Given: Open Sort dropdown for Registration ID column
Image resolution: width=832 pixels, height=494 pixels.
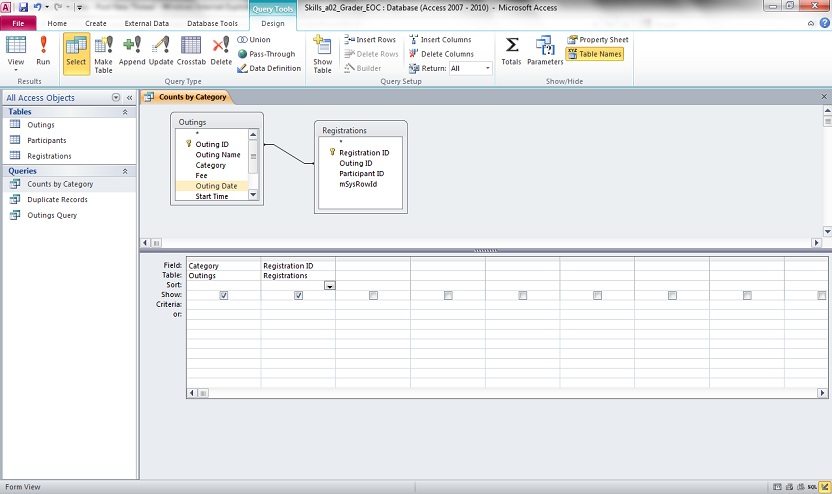Looking at the screenshot, I should [329, 286].
